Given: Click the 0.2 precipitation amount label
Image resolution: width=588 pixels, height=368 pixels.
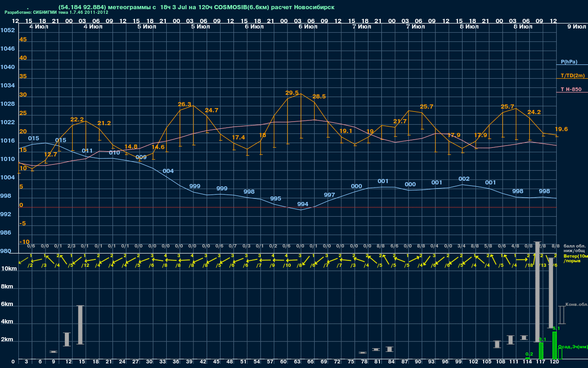Looking at the screenshot, I should point(529,354).
